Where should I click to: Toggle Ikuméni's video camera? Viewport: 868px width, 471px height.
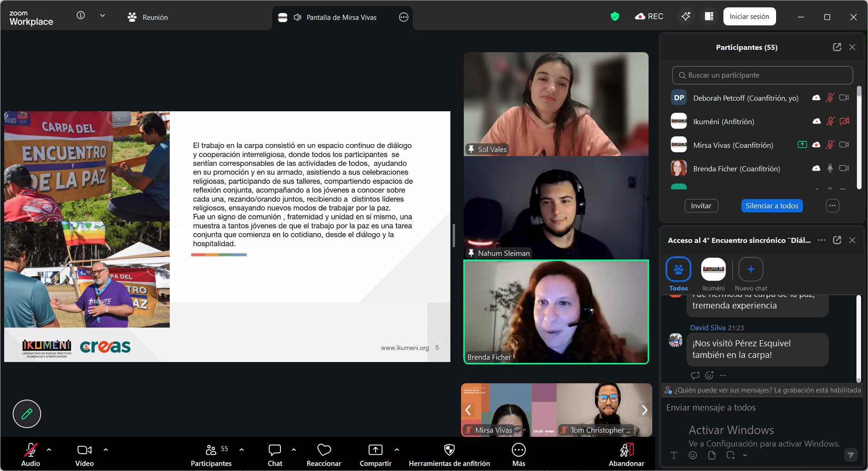coord(844,121)
